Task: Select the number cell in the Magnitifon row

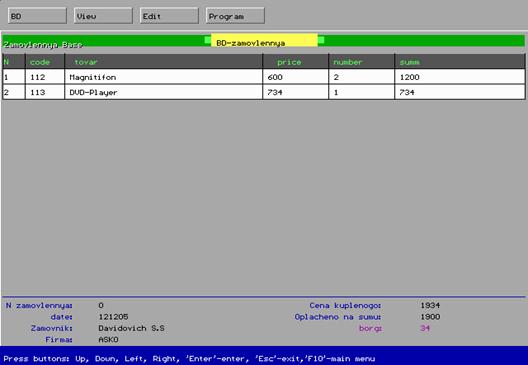Action: 361,77
